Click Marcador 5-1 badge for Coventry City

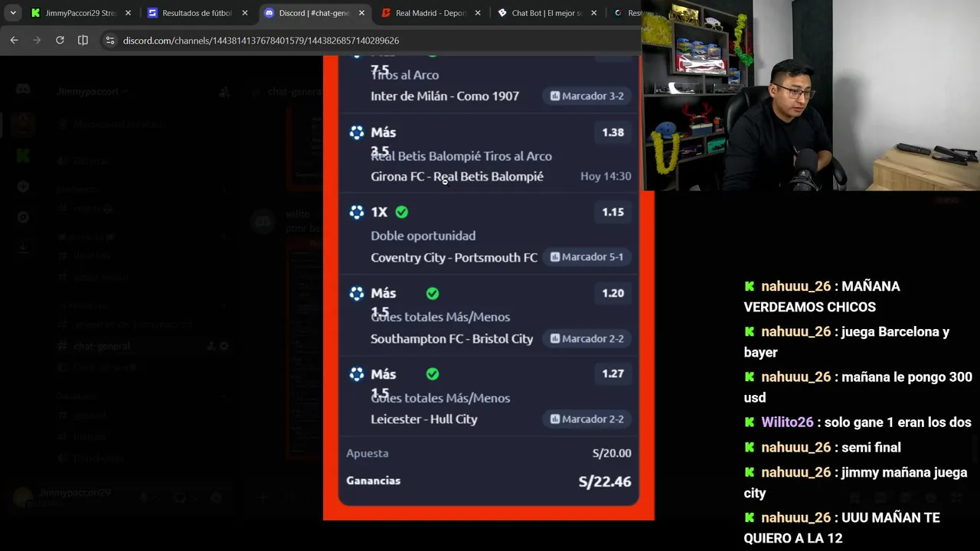pos(587,257)
